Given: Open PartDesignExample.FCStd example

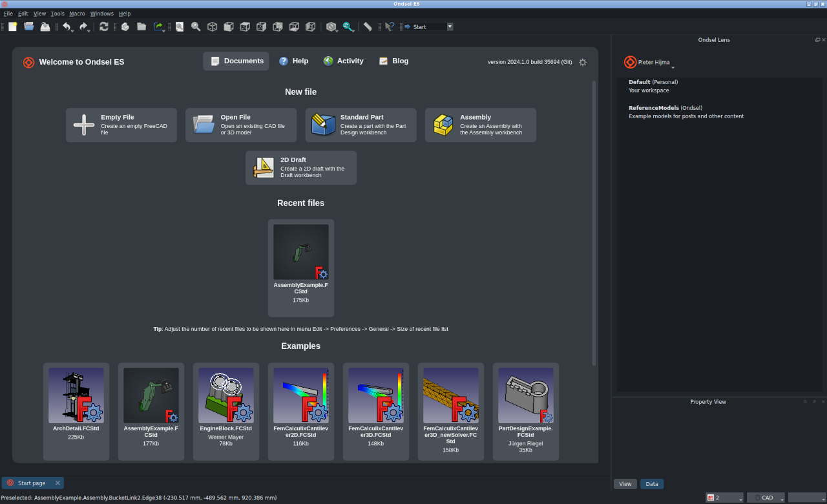Looking at the screenshot, I should tap(526, 411).
